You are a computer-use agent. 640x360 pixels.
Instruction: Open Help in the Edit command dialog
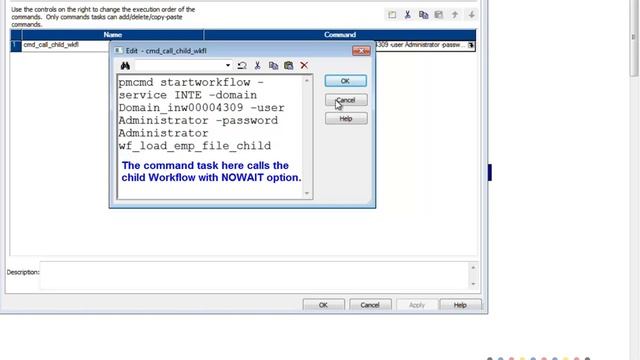[x=346, y=119]
